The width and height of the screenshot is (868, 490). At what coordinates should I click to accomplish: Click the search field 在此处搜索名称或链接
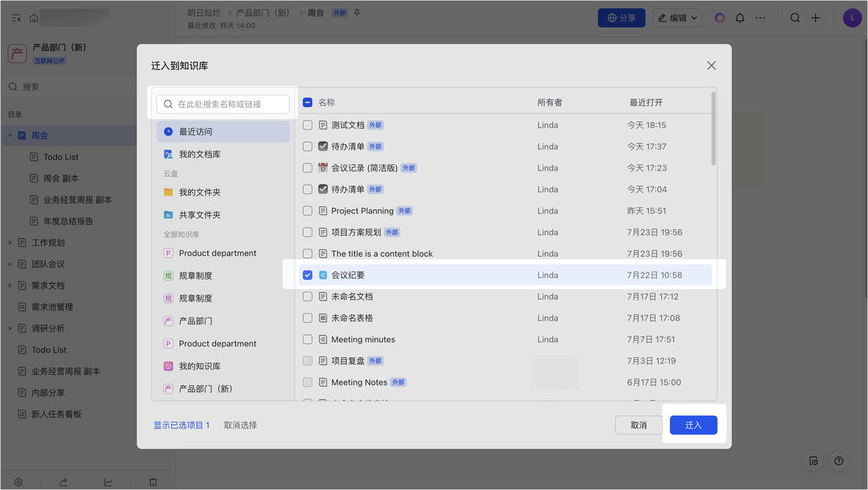coord(223,104)
